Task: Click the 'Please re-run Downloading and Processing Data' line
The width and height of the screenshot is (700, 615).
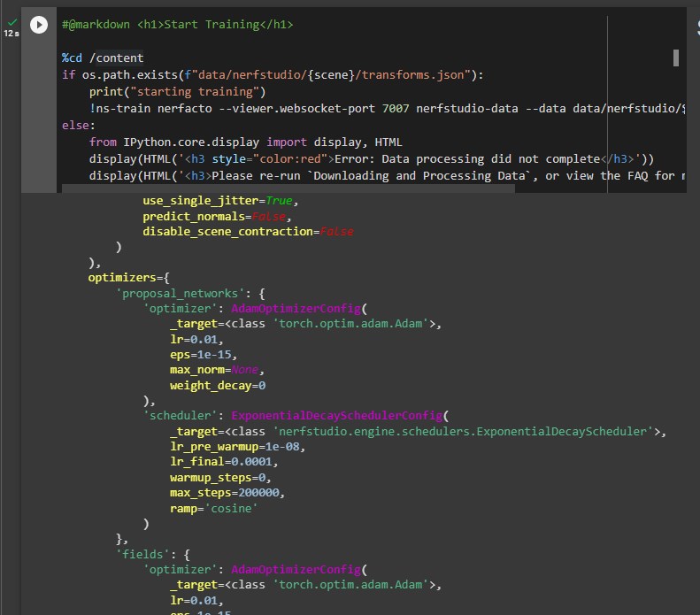Action: click(x=387, y=176)
